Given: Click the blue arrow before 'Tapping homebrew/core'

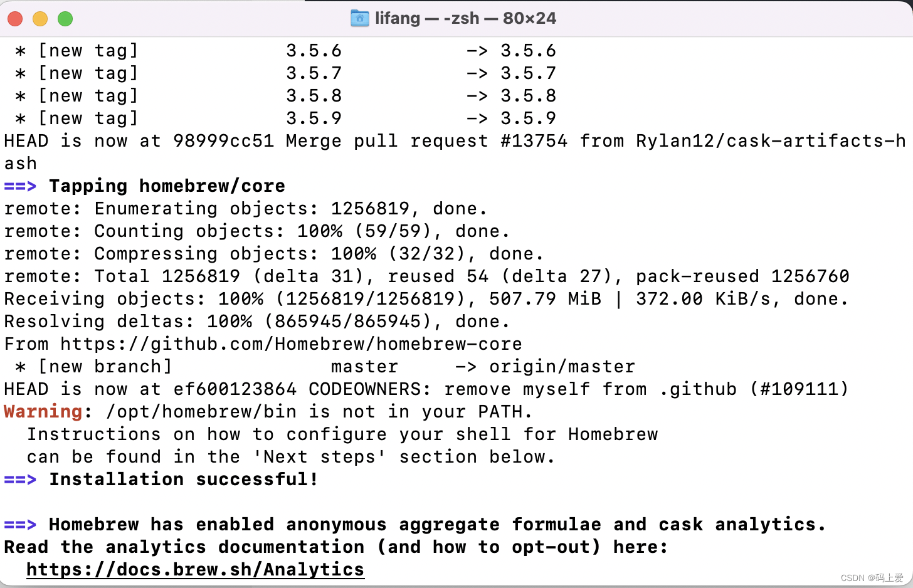Looking at the screenshot, I should coord(20,186).
